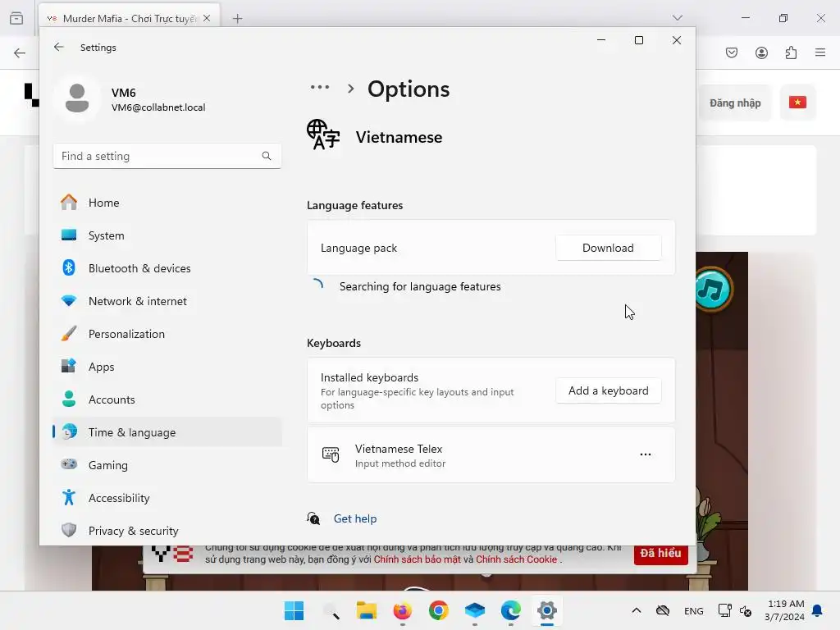This screenshot has height=630, width=840.
Task: Open Firefox from the taskbar
Action: (402, 610)
